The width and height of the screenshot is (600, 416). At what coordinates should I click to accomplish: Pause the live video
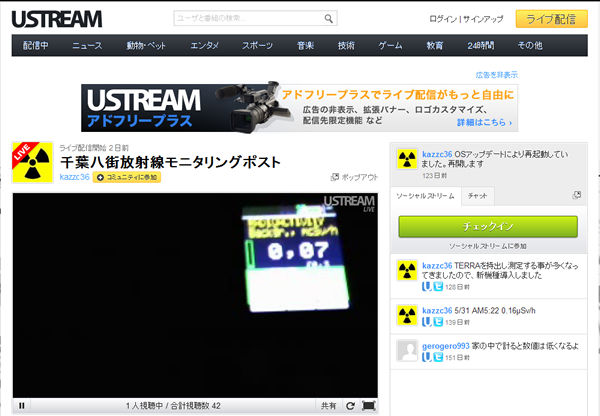pos(21,406)
